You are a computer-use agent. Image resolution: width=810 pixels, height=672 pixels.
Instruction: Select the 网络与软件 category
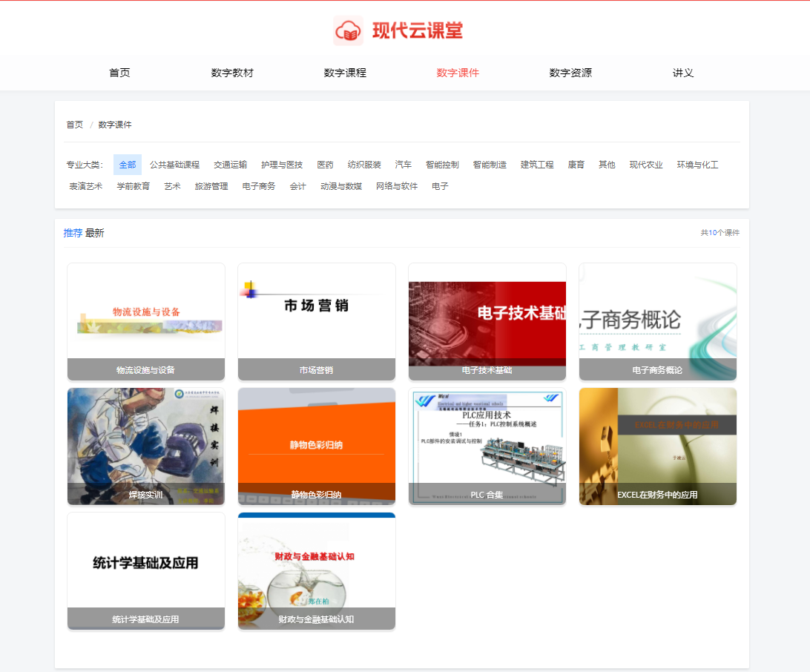pos(397,186)
